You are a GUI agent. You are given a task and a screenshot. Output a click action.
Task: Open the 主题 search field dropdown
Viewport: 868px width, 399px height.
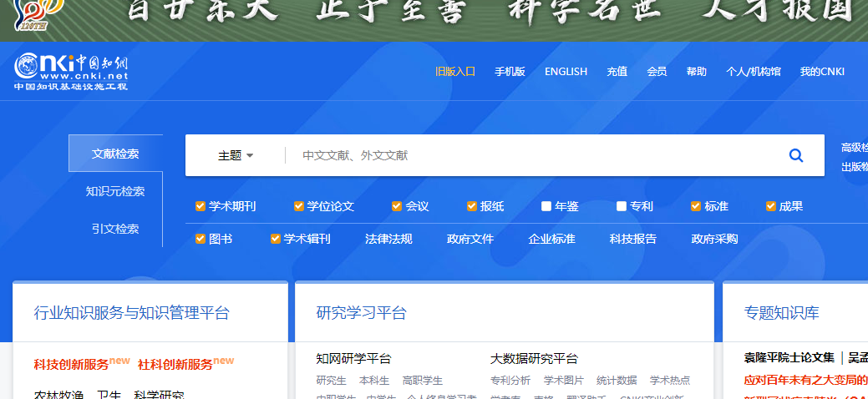(235, 155)
